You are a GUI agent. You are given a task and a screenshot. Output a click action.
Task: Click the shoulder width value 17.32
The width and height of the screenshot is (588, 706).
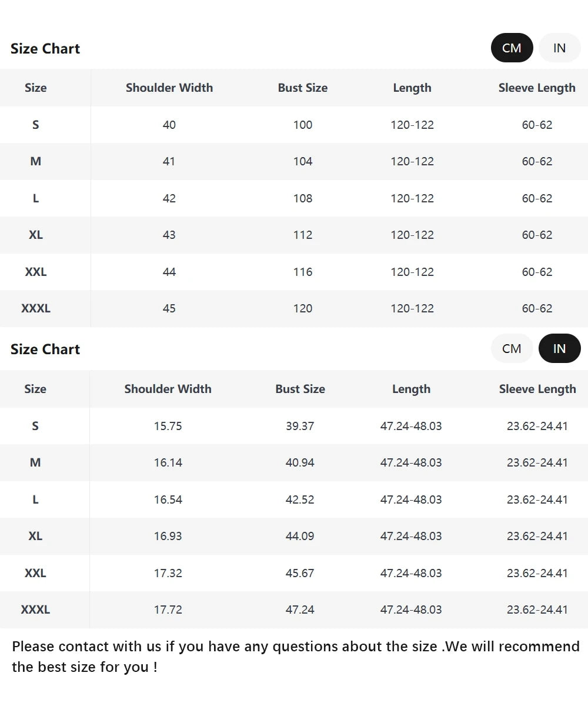tap(168, 573)
